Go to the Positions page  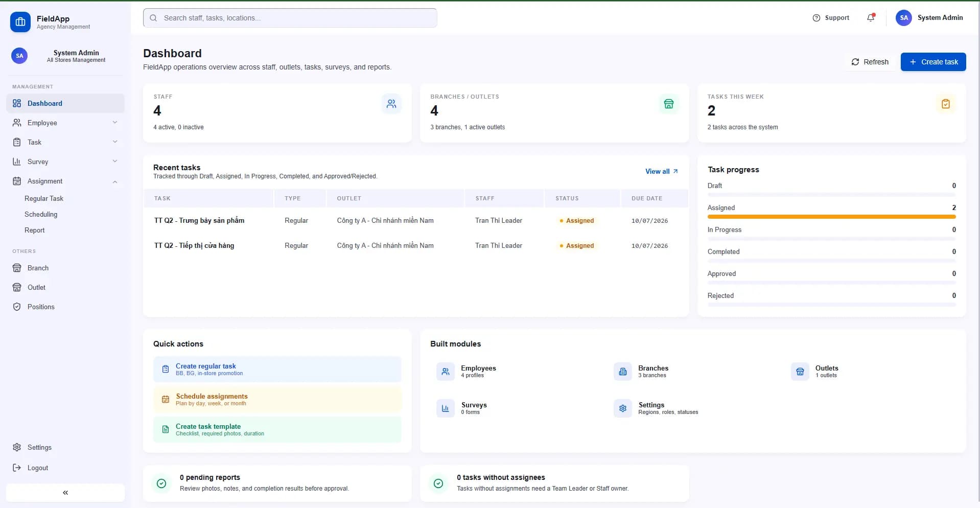coord(65,307)
